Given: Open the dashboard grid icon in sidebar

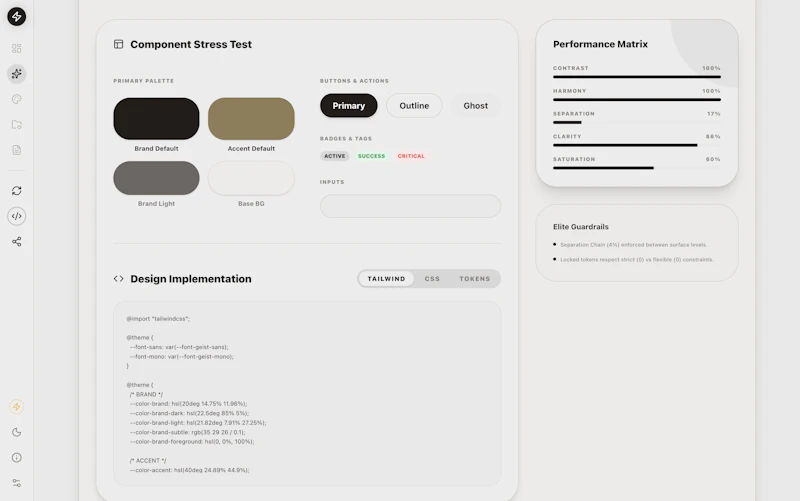Looking at the screenshot, I should (17, 48).
